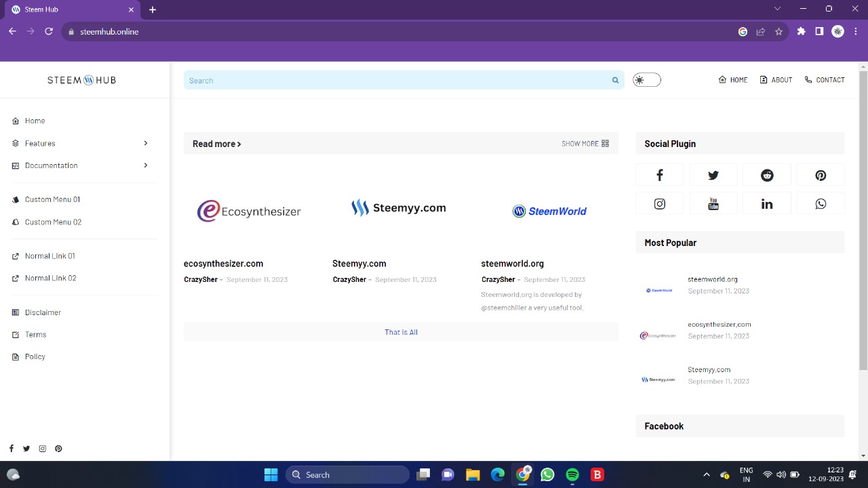Open YouTube from the Social Plugin grid
Viewport: 868px width, 488px height.
pos(713,203)
